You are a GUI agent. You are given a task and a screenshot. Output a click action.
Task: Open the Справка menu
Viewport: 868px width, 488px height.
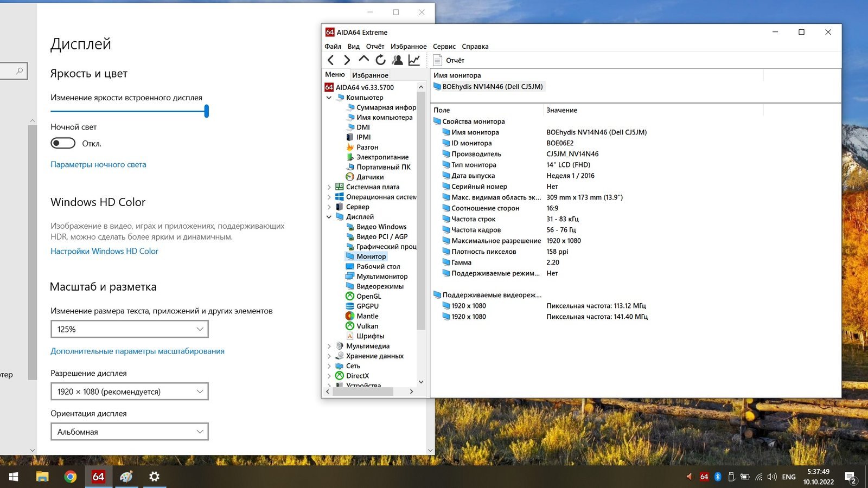[475, 46]
